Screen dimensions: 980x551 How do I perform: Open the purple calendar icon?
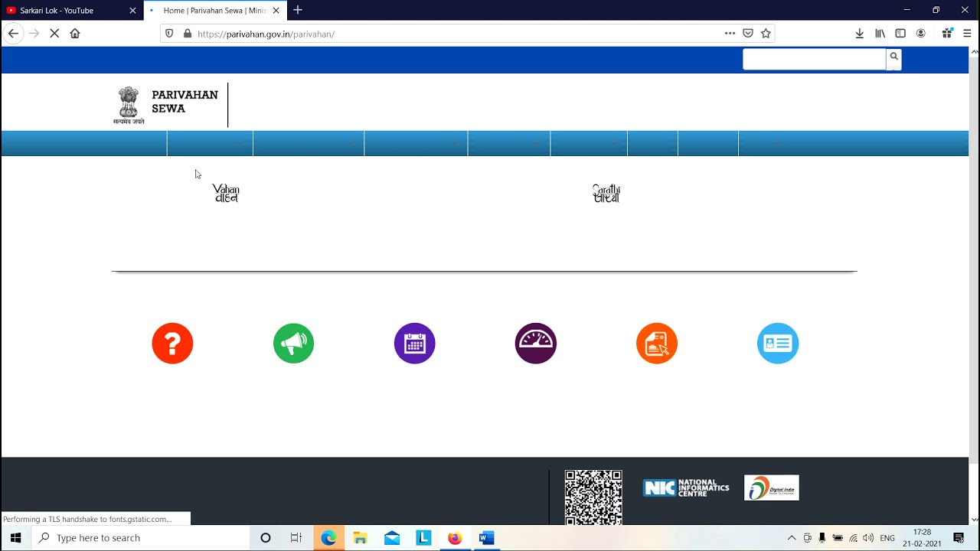[414, 343]
